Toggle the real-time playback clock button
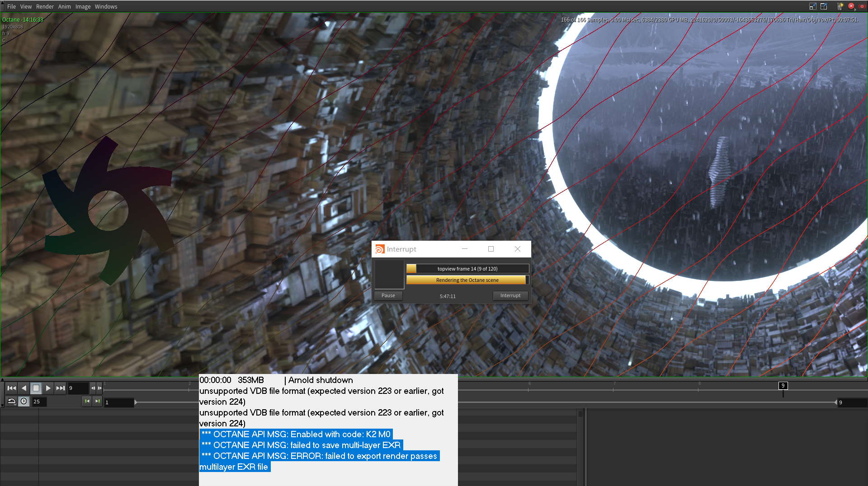 point(24,401)
